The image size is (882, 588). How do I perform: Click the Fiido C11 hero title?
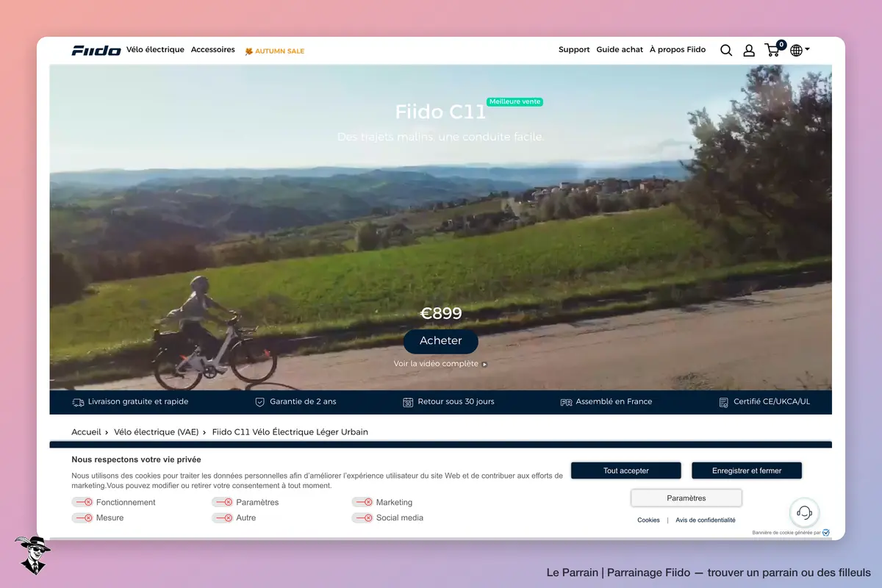click(x=441, y=112)
